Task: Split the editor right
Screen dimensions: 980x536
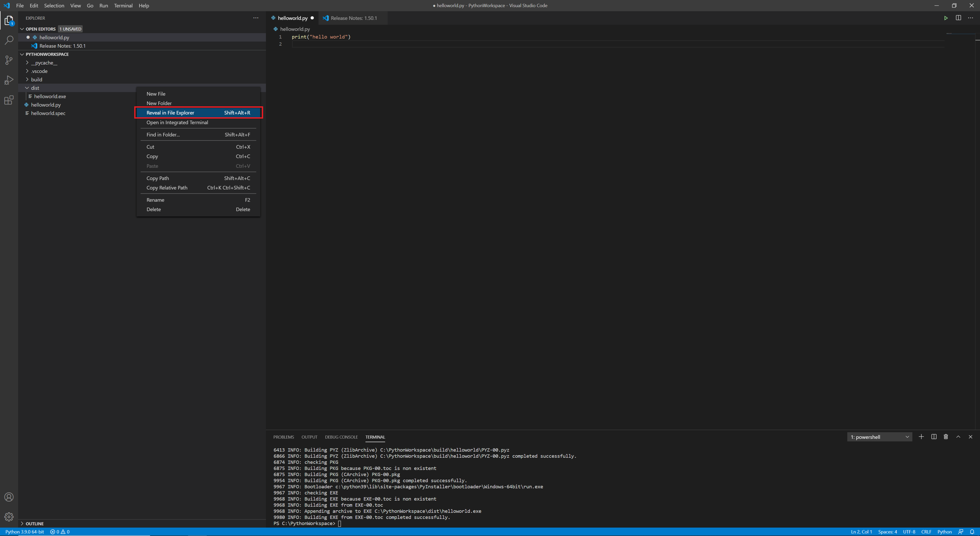Action: point(958,18)
